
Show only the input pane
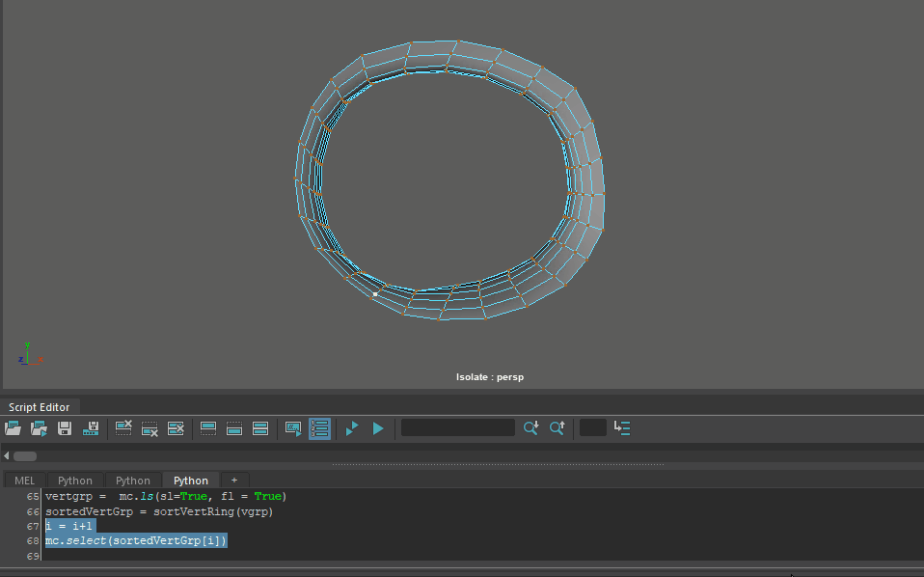(233, 427)
